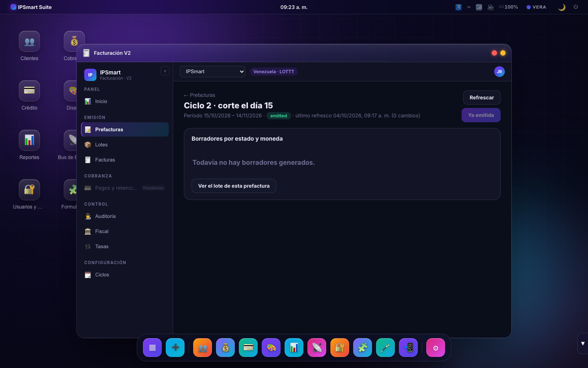
Task: Expand the panel arrow at the screen's right edge
Action: 583,343
